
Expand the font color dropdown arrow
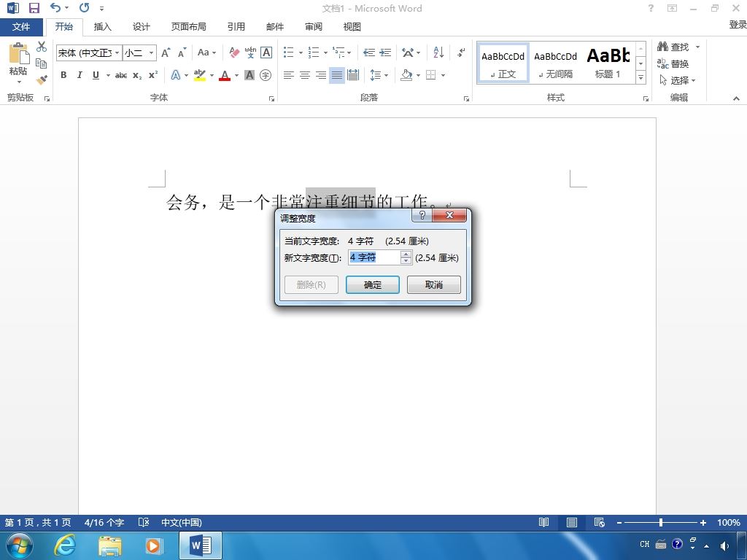click(x=237, y=75)
